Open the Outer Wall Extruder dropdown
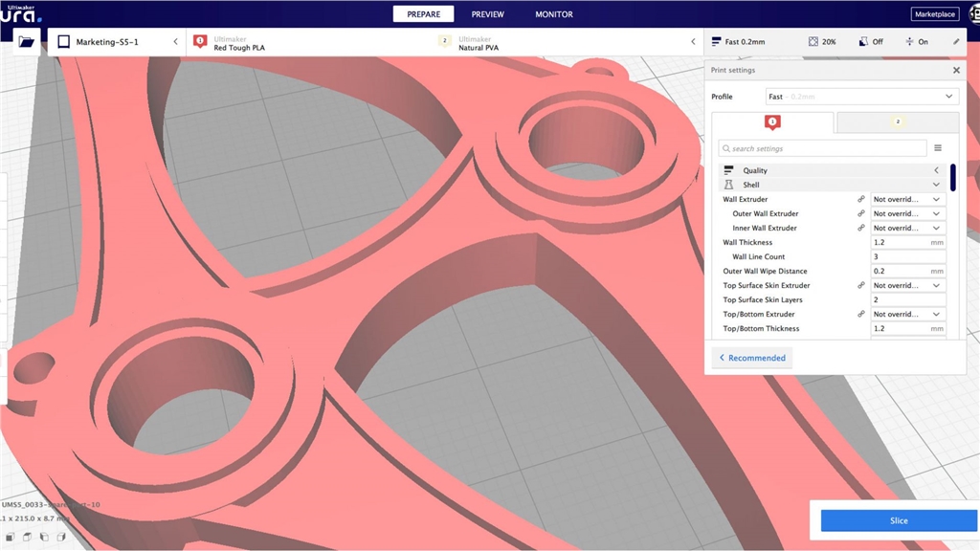Image resolution: width=980 pixels, height=551 pixels. point(907,213)
